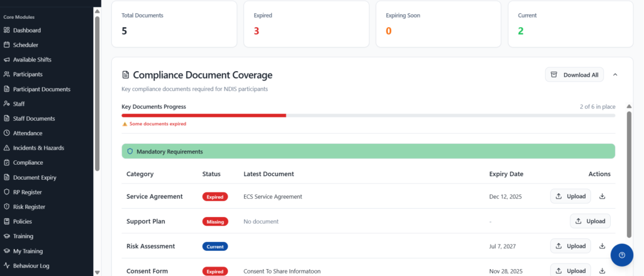644x276 pixels.
Task: Collapse the Compliance Document Coverage section chevron
Action: coord(615,75)
